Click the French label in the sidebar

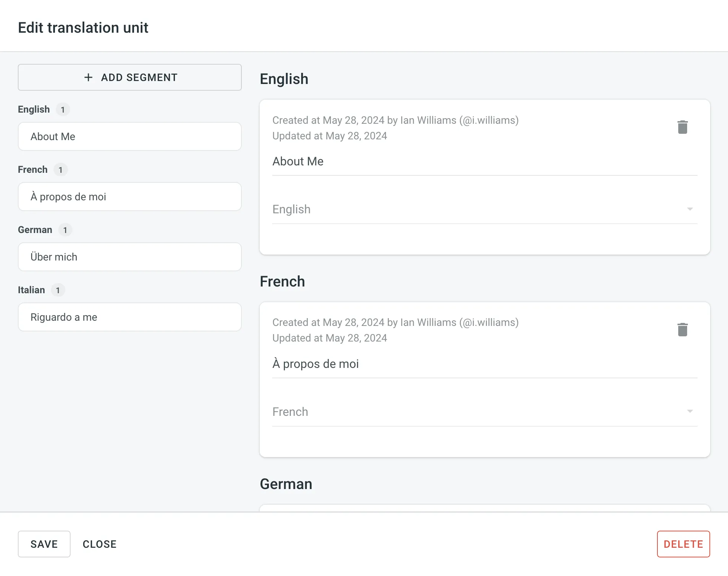pos(33,169)
